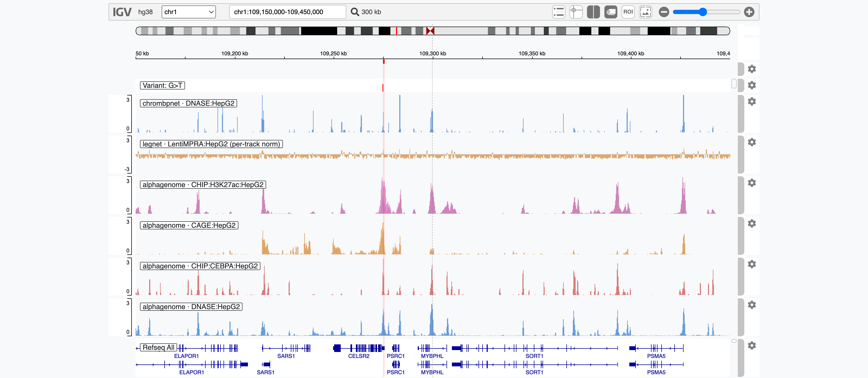Image resolution: width=868 pixels, height=378 pixels.
Task: Click the chromosome ideogram centromere
Action: pos(430,31)
